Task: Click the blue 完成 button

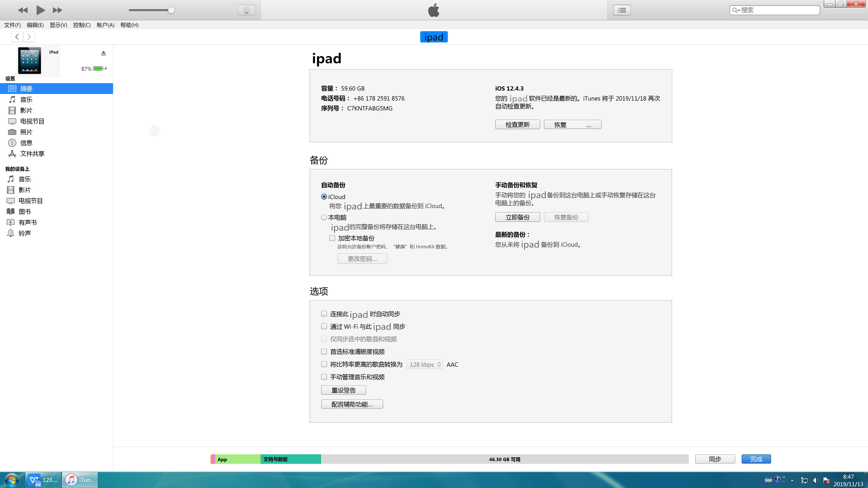Action: tap(756, 459)
